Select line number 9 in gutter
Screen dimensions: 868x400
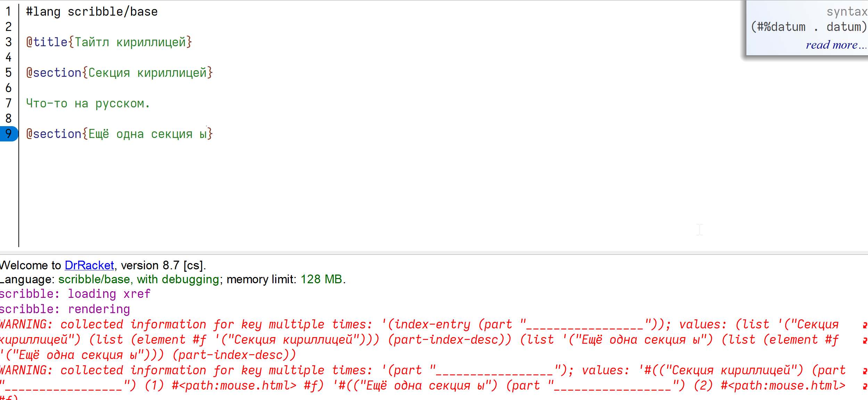click(9, 134)
